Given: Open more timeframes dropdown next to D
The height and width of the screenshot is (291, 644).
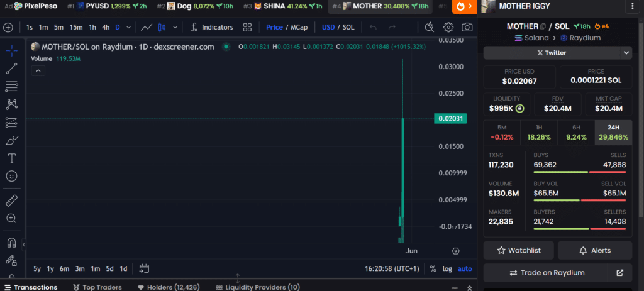Looking at the screenshot, I should (128, 28).
